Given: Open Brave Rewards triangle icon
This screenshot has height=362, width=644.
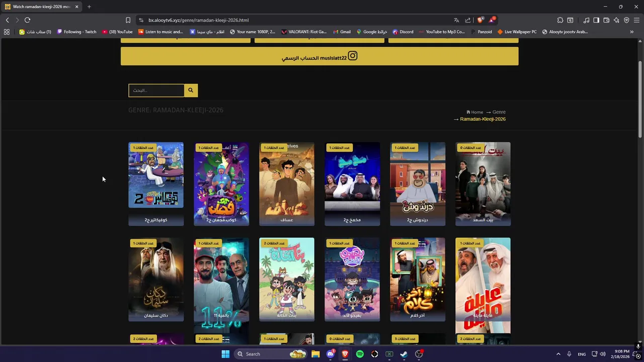Looking at the screenshot, I should point(492,20).
